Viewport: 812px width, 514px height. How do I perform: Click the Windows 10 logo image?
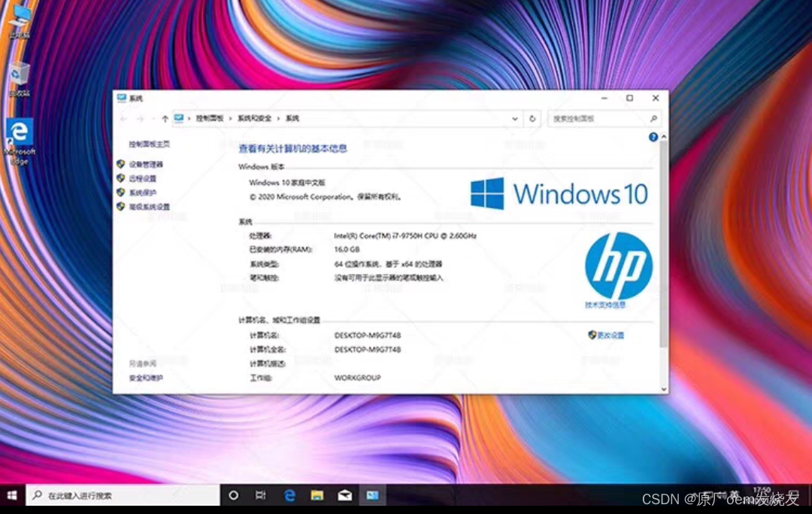[559, 194]
